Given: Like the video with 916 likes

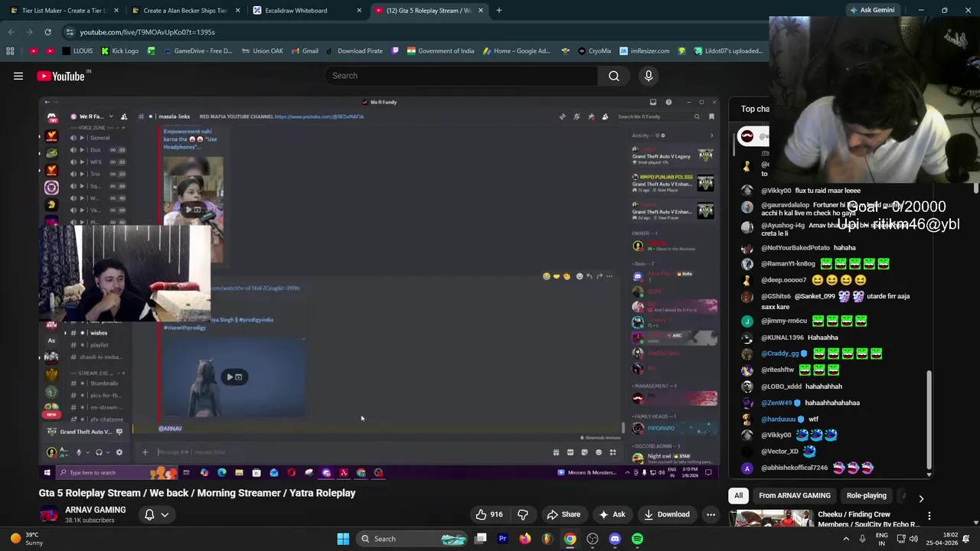Looking at the screenshot, I should (488, 515).
